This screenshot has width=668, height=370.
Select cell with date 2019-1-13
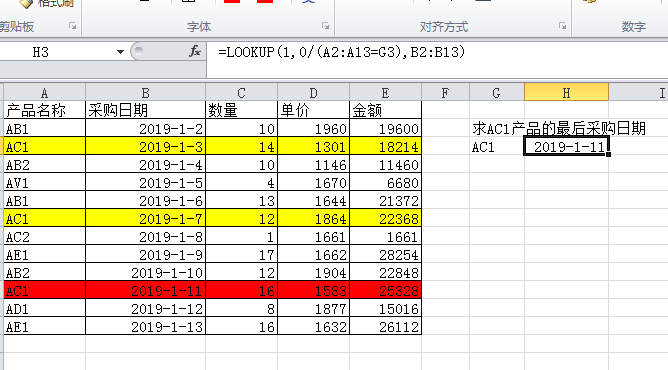click(145, 326)
